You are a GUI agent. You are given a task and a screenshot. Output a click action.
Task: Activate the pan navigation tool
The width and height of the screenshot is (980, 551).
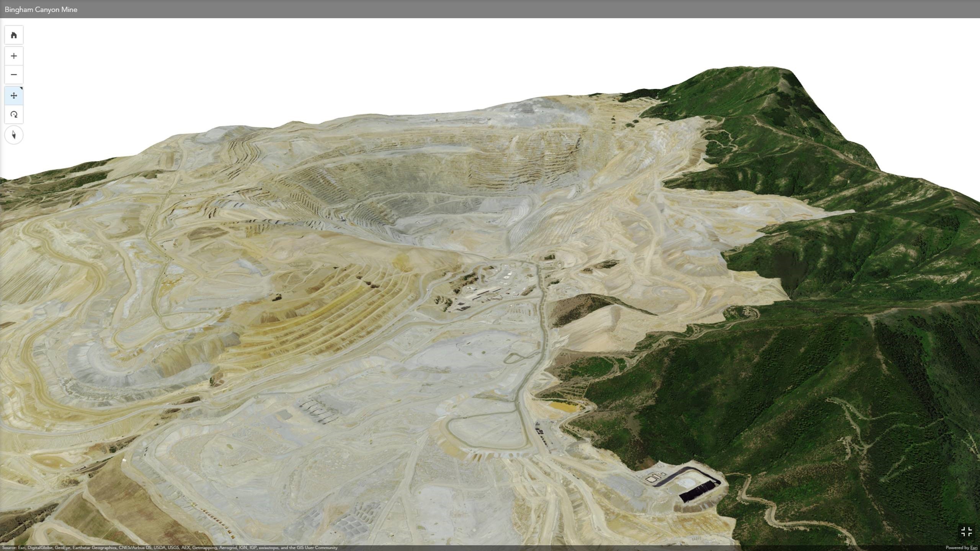click(x=14, y=96)
